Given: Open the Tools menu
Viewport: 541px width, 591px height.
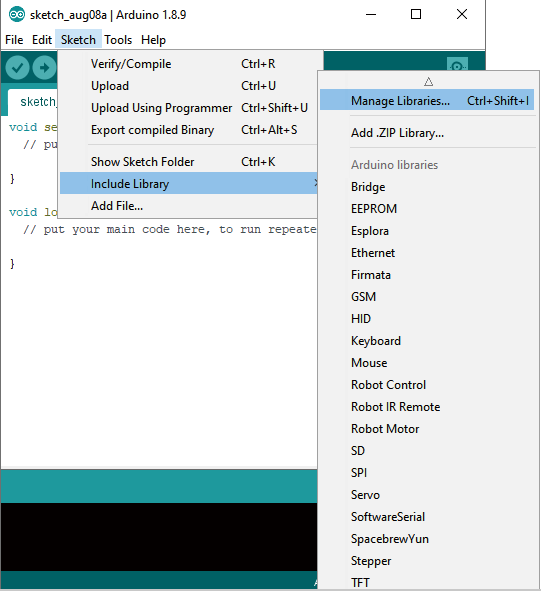Looking at the screenshot, I should pos(118,40).
